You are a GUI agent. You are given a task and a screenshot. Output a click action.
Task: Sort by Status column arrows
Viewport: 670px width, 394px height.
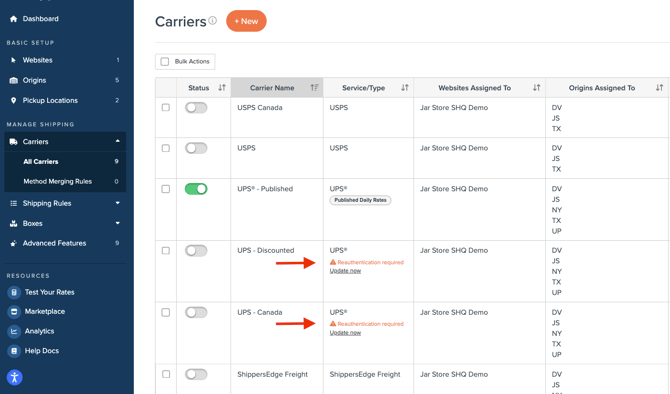[x=222, y=88]
